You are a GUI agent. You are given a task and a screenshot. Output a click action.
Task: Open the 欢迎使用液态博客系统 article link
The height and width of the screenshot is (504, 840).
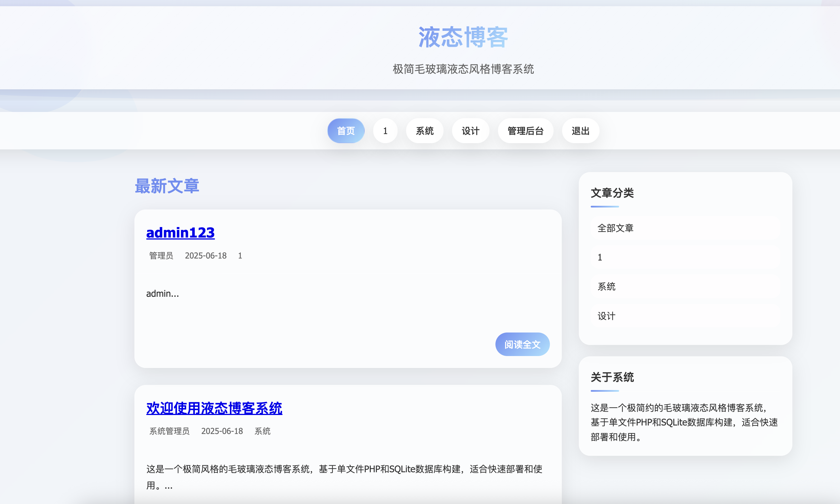(x=214, y=408)
